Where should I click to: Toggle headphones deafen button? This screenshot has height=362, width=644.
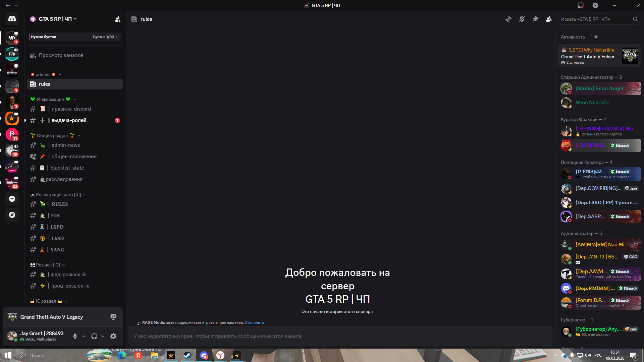94,336
